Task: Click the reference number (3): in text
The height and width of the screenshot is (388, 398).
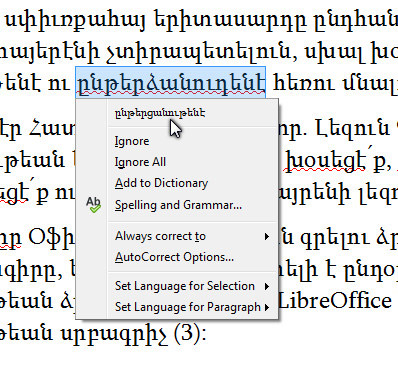Action: point(189,333)
